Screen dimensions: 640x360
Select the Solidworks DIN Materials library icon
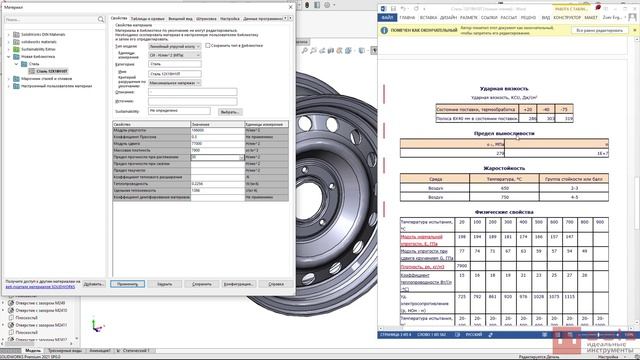pos(16,35)
